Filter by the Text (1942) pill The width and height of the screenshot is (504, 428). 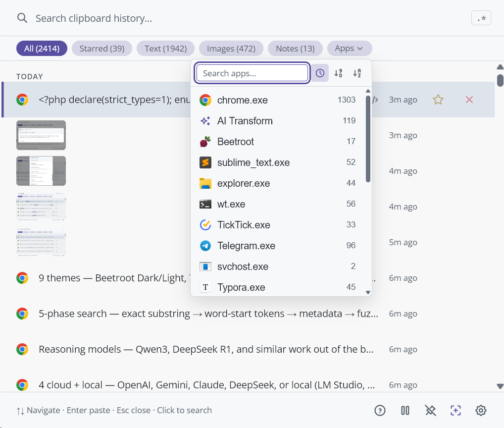tap(165, 49)
